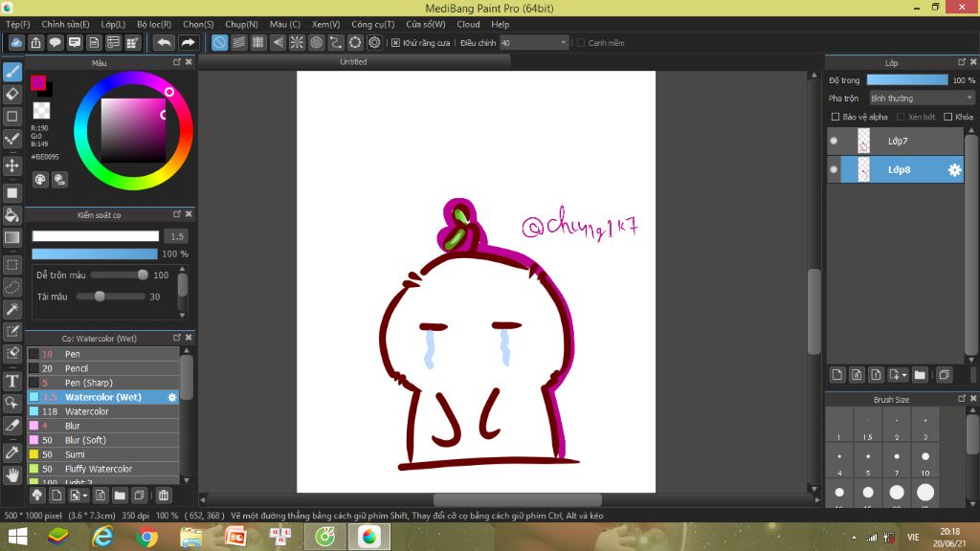
Task: Select the Gradient tool
Action: (x=11, y=237)
